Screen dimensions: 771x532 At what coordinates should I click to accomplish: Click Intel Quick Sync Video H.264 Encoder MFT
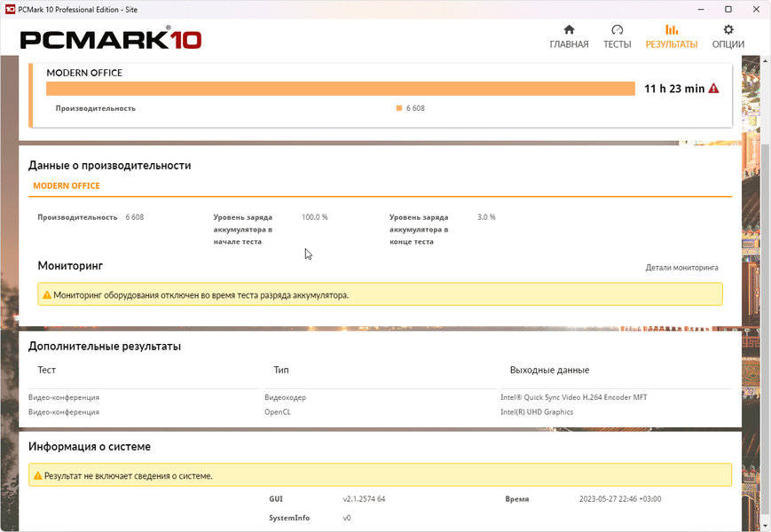(574, 397)
